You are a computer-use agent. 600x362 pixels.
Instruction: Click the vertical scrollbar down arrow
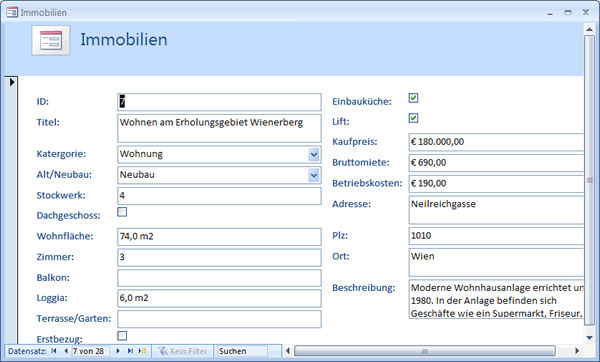[589, 338]
